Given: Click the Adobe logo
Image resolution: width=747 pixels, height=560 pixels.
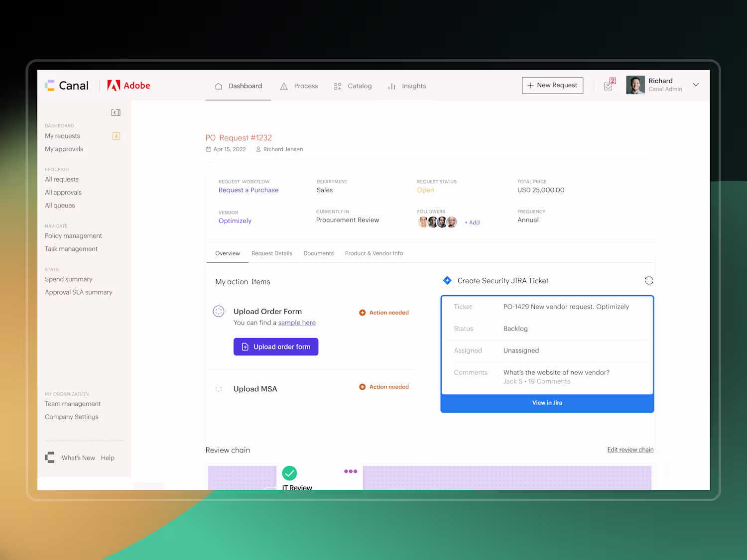Looking at the screenshot, I should 128,86.
